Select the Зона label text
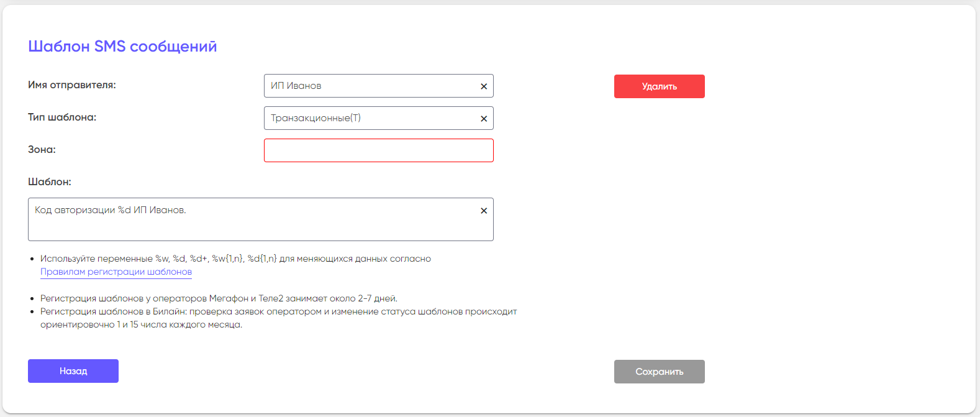Viewport: 980px width, 417px height. pos(42,150)
